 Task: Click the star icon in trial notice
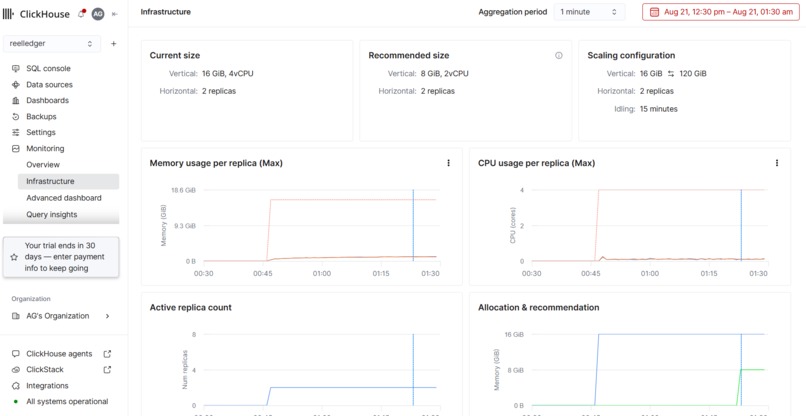[14, 257]
